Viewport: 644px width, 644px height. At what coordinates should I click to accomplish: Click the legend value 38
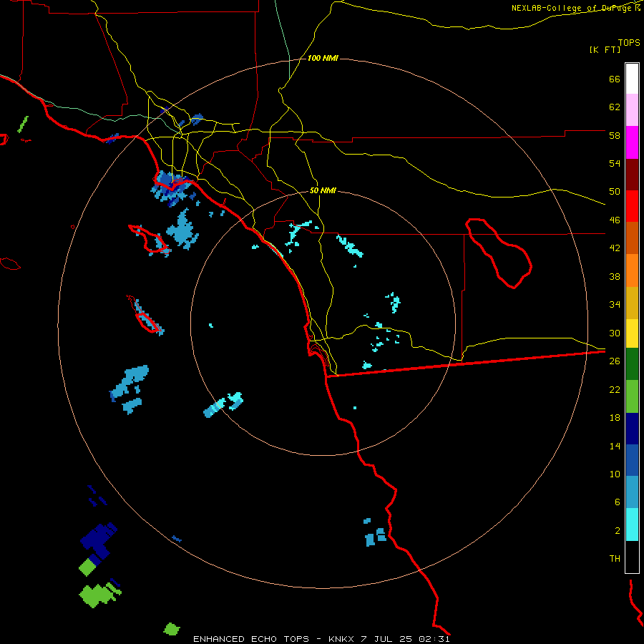click(615, 276)
